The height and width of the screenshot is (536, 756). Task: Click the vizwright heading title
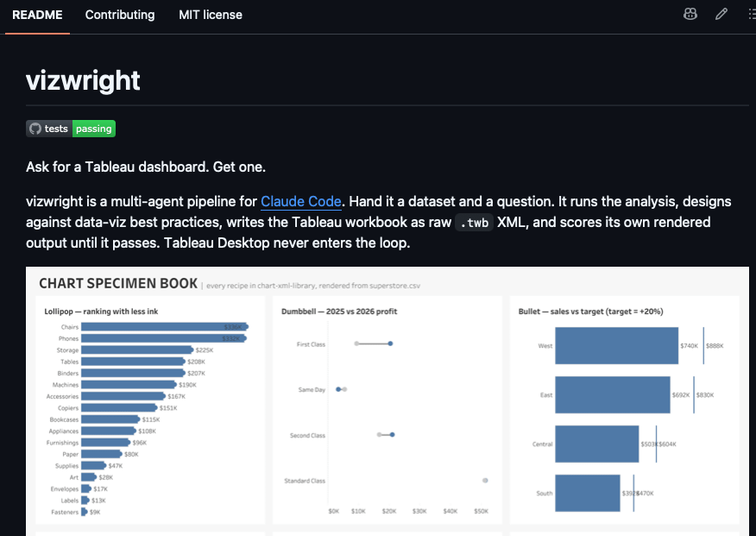(x=83, y=80)
